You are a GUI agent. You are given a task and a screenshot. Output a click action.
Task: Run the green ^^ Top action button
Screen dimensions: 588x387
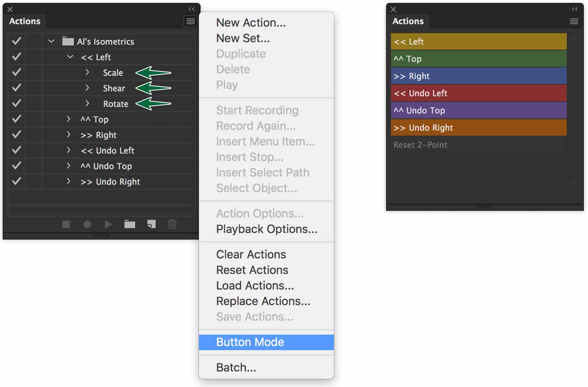(479, 59)
